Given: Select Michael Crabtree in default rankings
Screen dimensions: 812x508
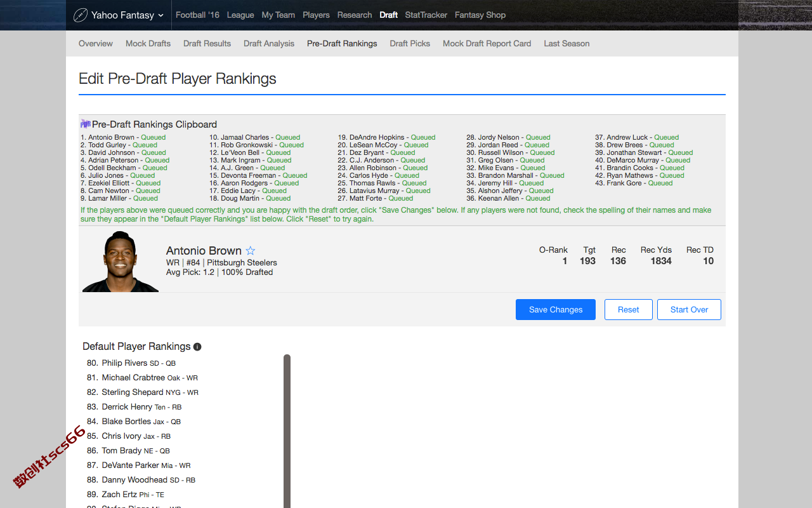Looking at the screenshot, I should (143, 378).
